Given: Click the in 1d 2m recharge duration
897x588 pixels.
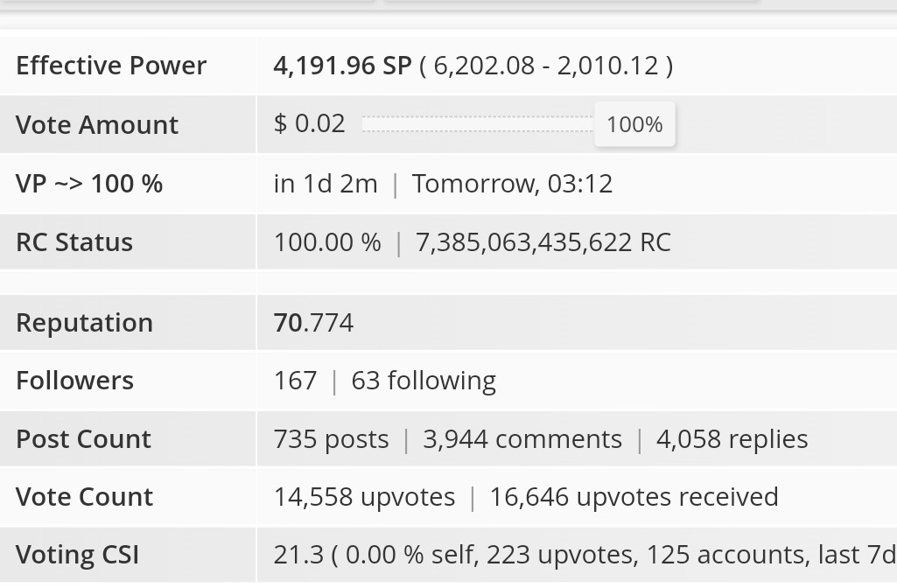Looking at the screenshot, I should pyautogui.click(x=326, y=184).
